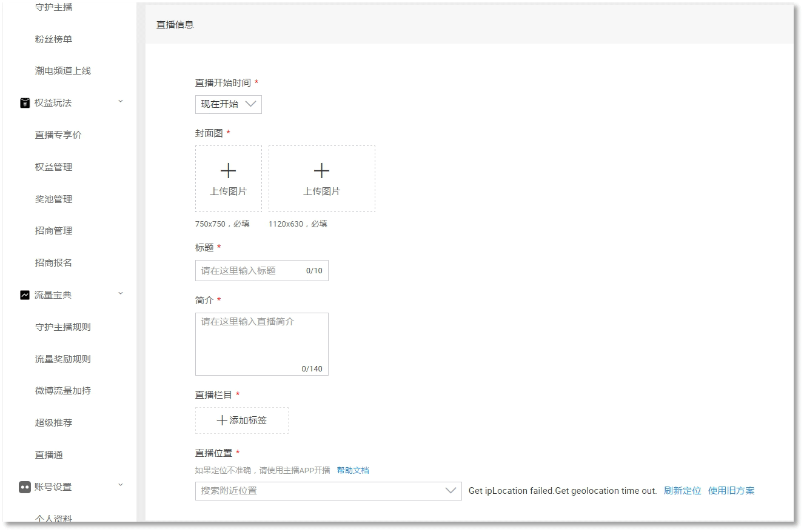Click the 帮助文档 help link
Image resolution: width=804 pixels, height=532 pixels.
click(x=353, y=470)
